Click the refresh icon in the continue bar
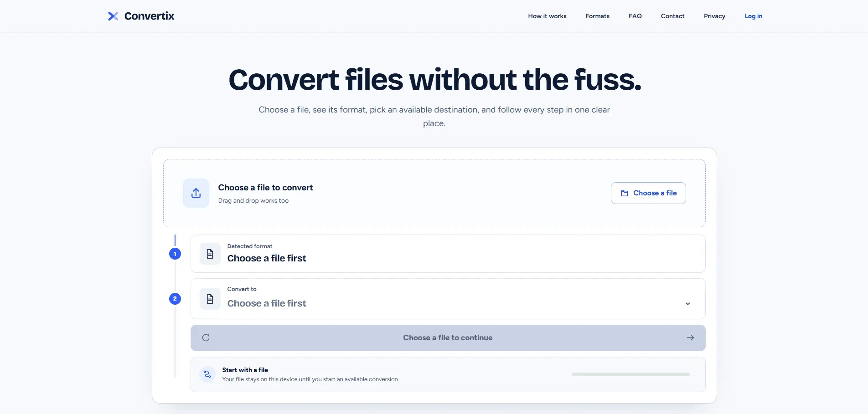The image size is (868, 414). pyautogui.click(x=206, y=337)
